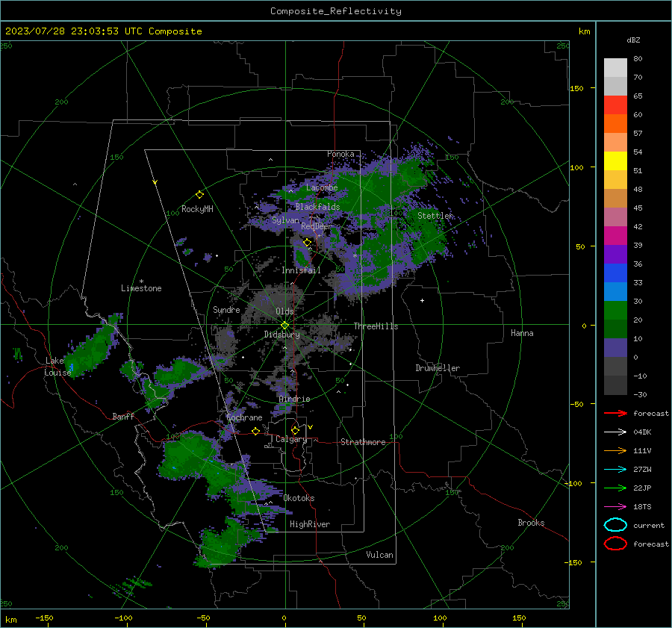Click the Innisfail city label

tap(302, 270)
